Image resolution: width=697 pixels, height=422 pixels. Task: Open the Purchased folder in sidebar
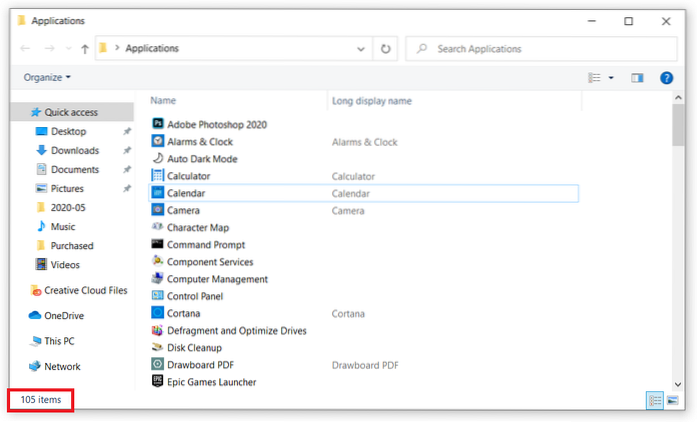(x=72, y=246)
